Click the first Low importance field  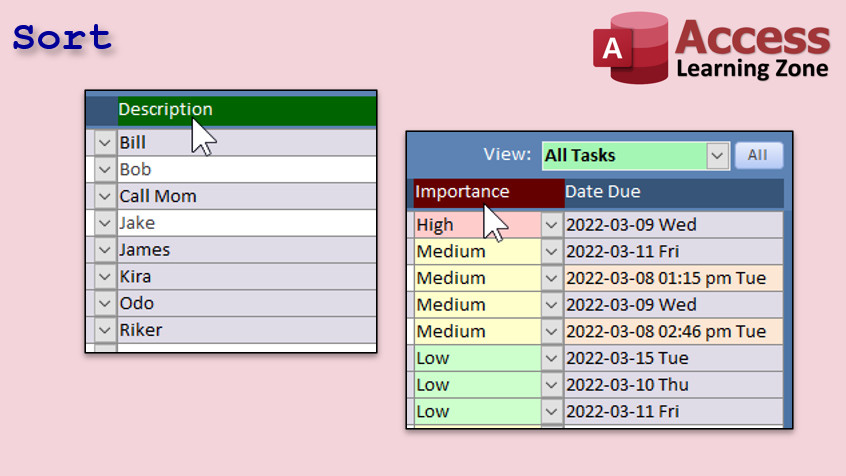pyautogui.click(x=476, y=358)
